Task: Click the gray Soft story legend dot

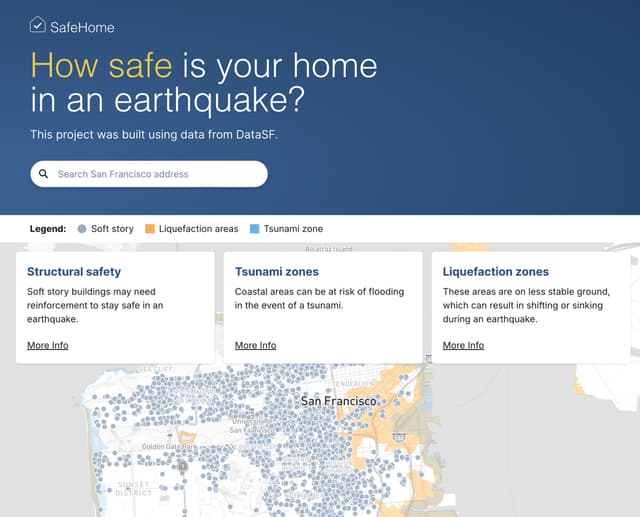Action: 82,229
